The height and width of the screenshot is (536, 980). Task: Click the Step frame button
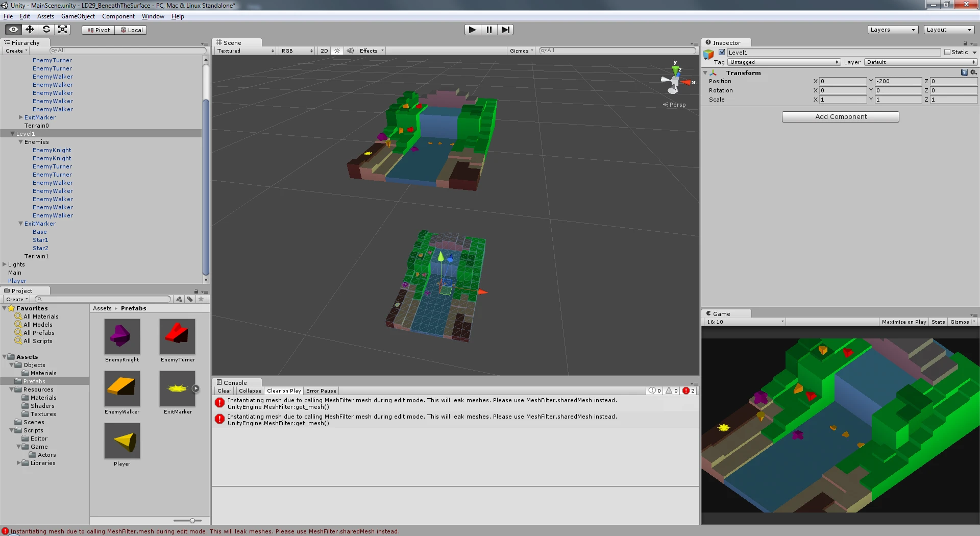pos(505,30)
